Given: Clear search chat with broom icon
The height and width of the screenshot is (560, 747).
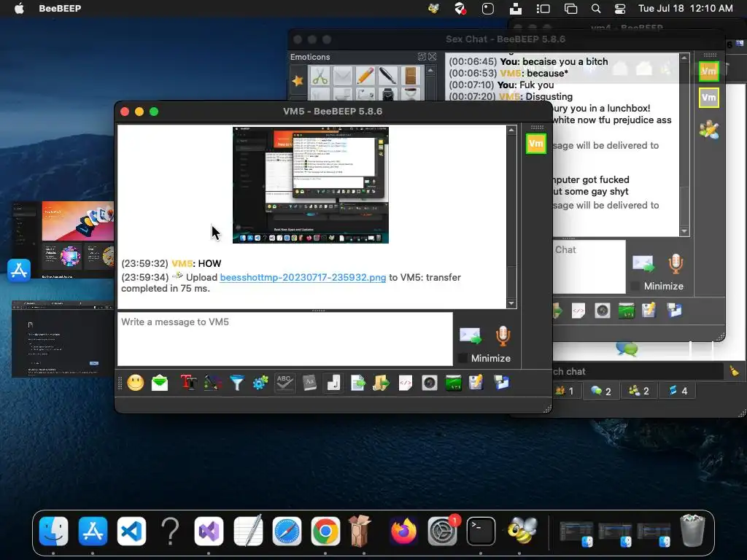Looking at the screenshot, I should 734,371.
